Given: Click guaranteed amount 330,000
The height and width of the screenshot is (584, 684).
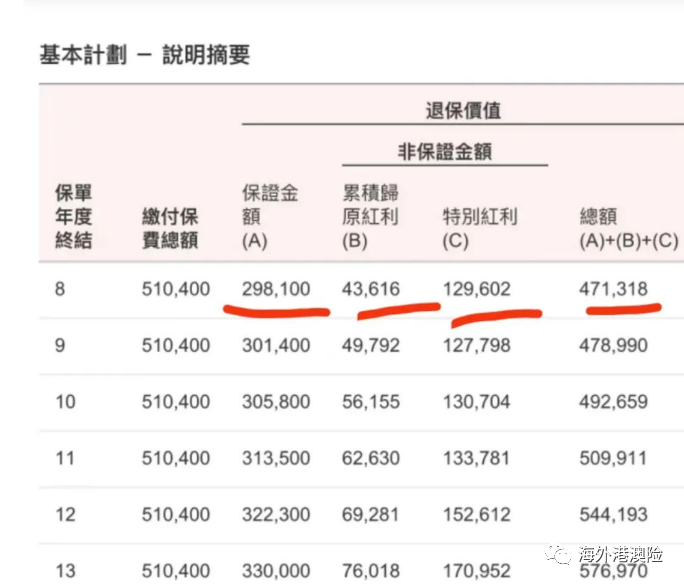Looking at the screenshot, I should click(276, 571).
